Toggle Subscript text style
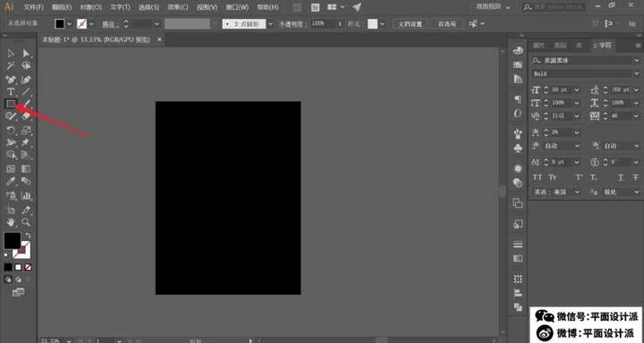644x343 pixels. (594, 177)
